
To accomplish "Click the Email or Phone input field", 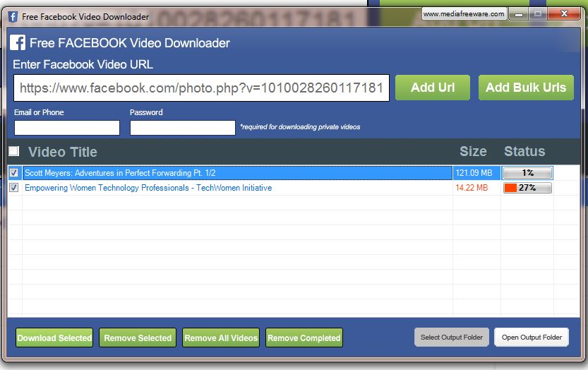I will click(x=67, y=128).
